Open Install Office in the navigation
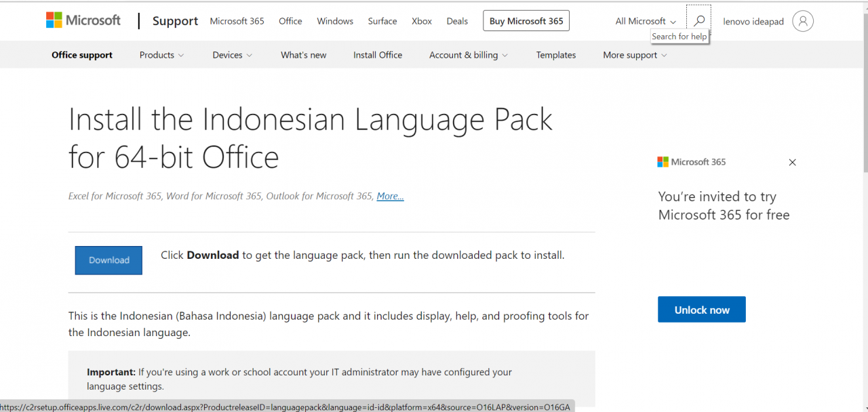The image size is (868, 412). 378,55
